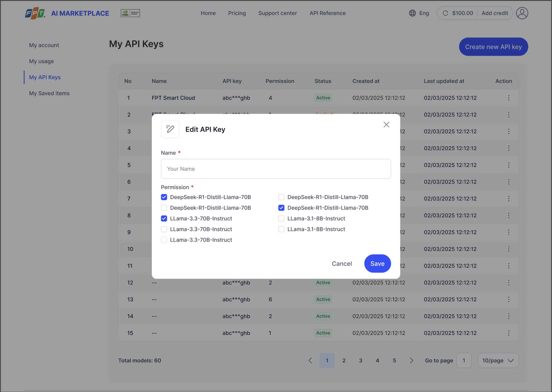552x392 pixels.
Task: Select My usage in sidebar
Action: (x=41, y=61)
